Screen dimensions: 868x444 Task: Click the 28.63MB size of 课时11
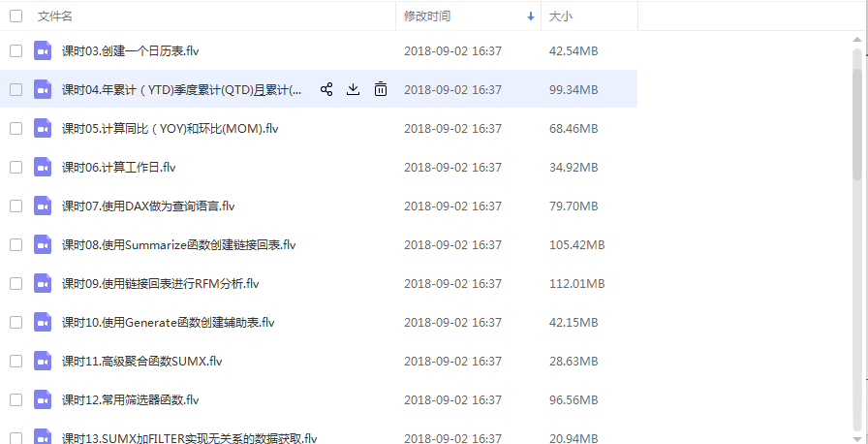(573, 361)
